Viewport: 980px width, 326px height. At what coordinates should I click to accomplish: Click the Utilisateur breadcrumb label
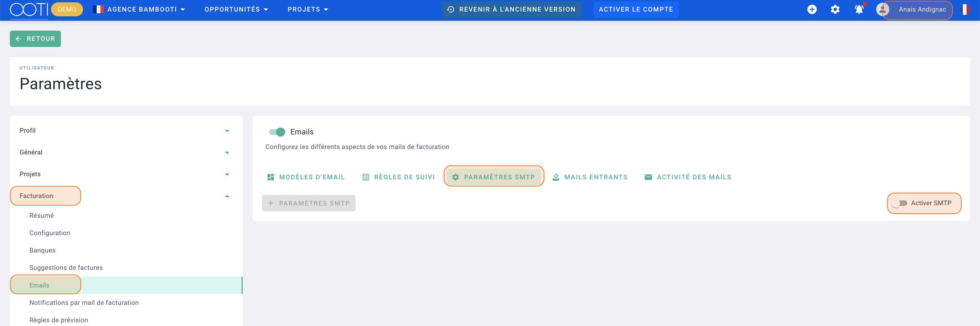37,68
